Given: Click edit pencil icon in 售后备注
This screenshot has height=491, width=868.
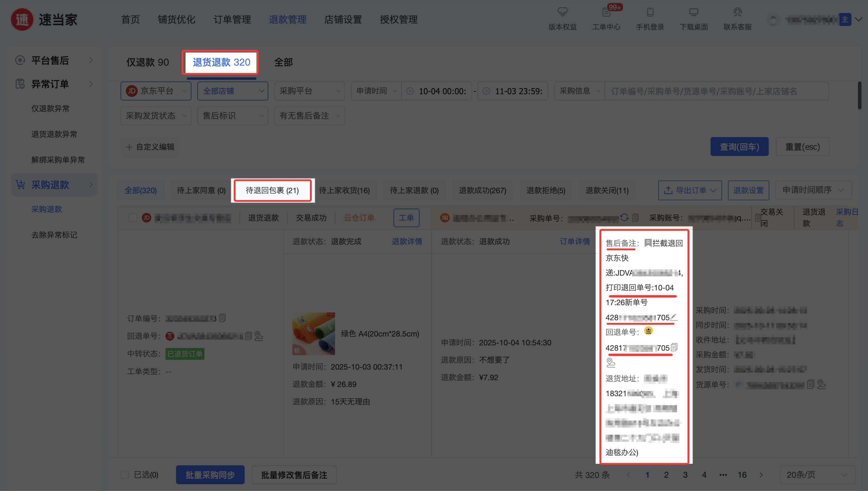Looking at the screenshot, I should (673, 317).
